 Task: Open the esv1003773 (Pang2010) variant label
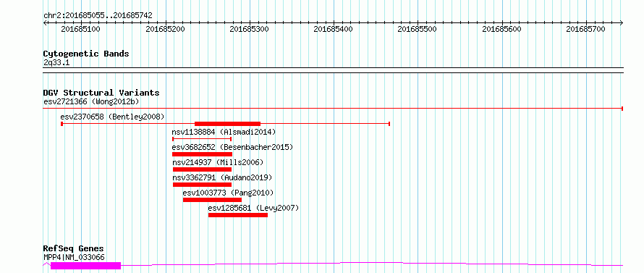pos(228,193)
